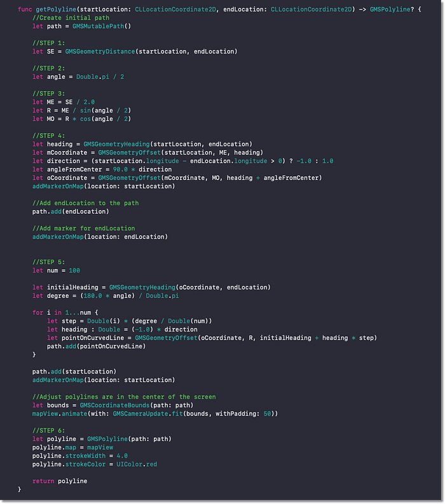445x504 pixels.
Task: Click the 'for i in 1...num {' line
Action: point(65,312)
